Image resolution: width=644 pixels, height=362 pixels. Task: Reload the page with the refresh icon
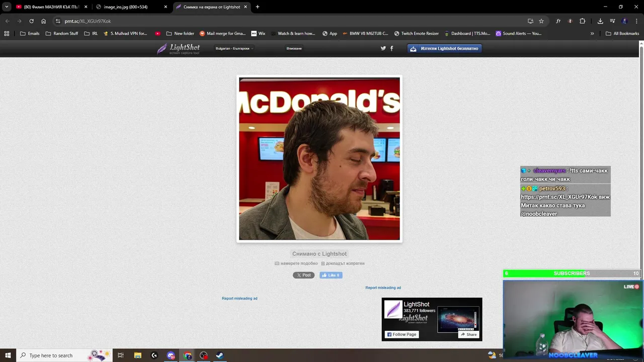point(31,21)
